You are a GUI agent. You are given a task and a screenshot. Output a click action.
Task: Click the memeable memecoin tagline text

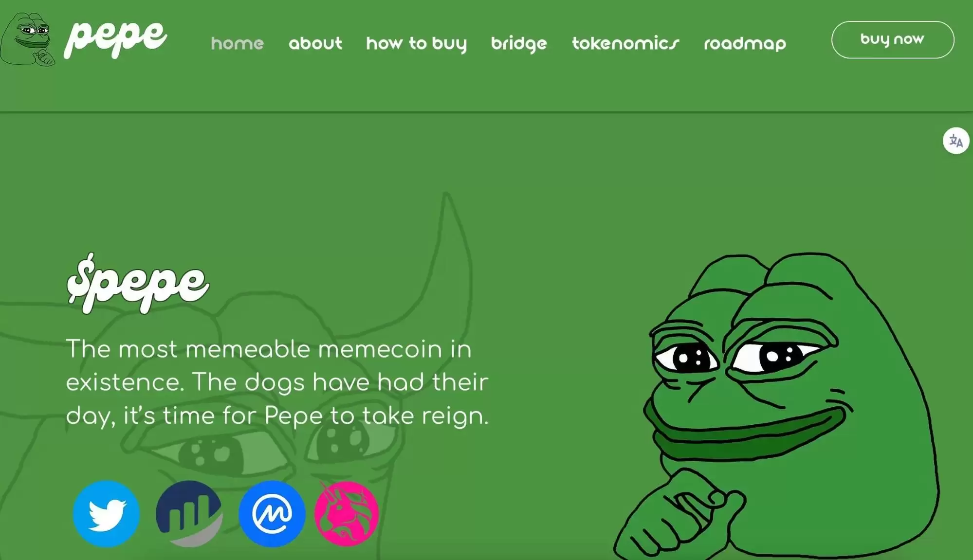coord(277,382)
